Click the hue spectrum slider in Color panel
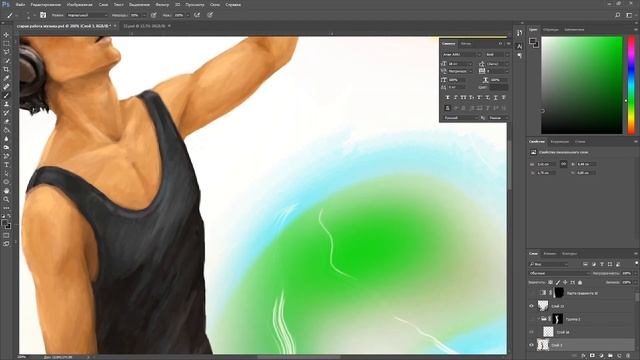Viewport: 640px width, 360px height. [631, 85]
